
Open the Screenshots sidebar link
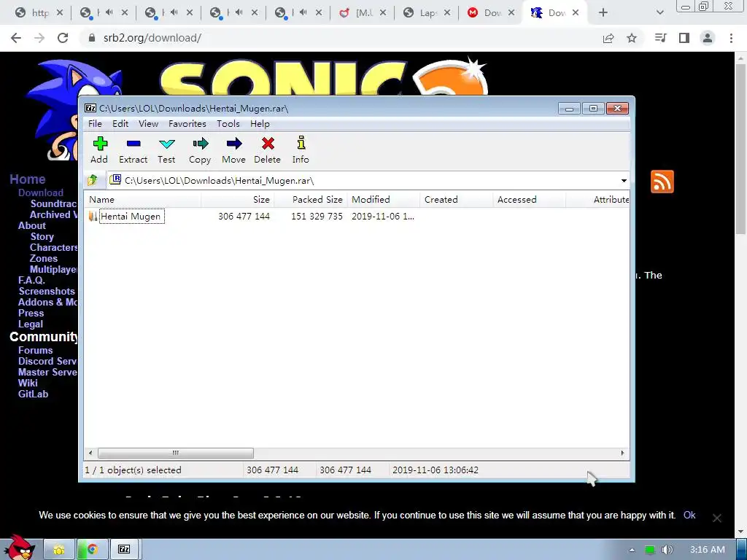pyautogui.click(x=46, y=292)
